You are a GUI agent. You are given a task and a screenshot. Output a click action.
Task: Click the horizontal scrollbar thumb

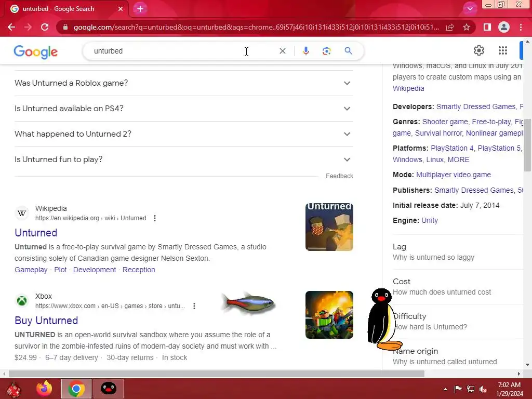coord(217,374)
